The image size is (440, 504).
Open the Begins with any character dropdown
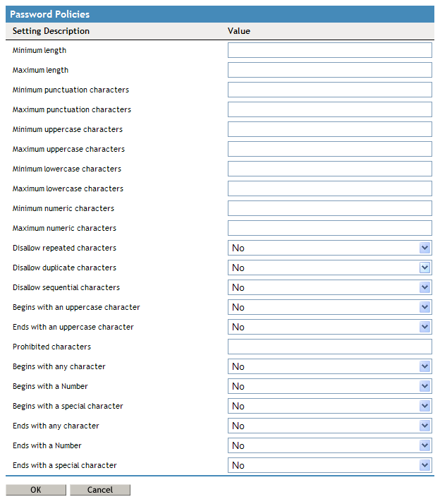click(x=329, y=366)
